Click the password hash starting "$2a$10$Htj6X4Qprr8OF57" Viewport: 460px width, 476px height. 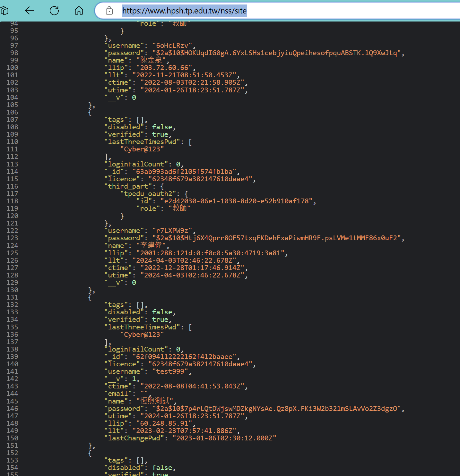point(276,238)
